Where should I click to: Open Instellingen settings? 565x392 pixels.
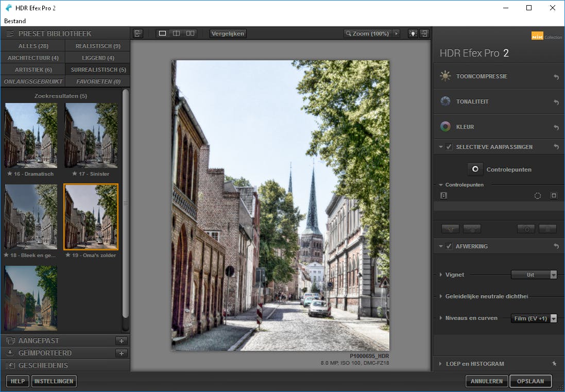[x=54, y=381]
